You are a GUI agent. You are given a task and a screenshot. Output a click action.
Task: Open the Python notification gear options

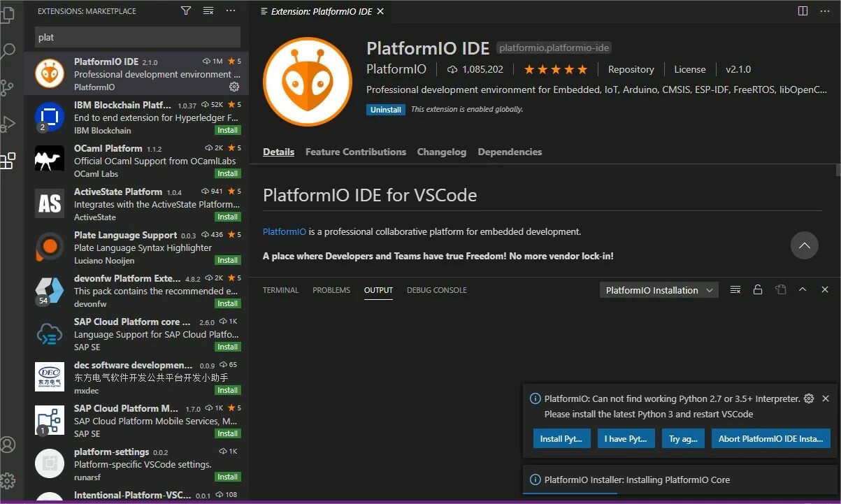pyautogui.click(x=809, y=398)
